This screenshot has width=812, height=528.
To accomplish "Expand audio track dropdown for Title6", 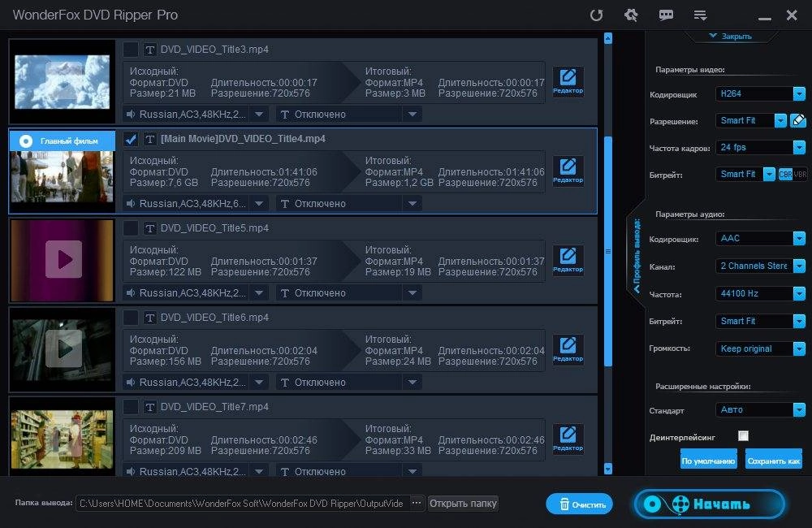I will point(259,383).
